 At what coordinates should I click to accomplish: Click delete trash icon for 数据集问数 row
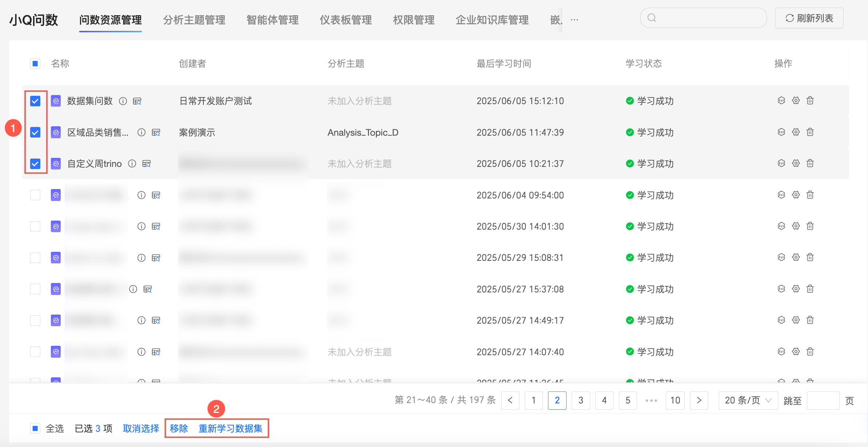pos(810,101)
